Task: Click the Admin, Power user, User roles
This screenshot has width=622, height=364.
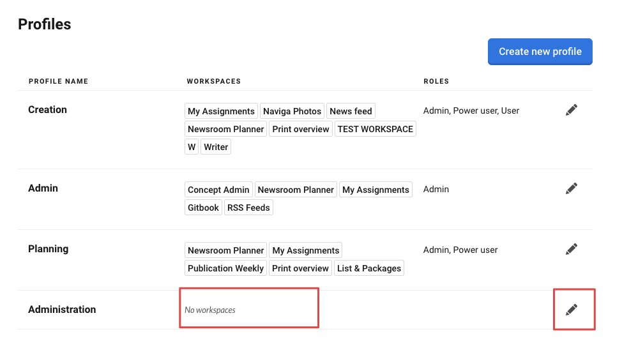Action: [x=471, y=110]
